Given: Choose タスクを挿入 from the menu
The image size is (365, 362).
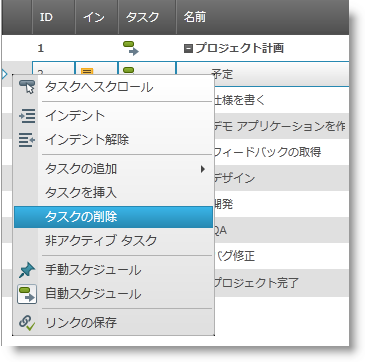Looking at the screenshot, I should [113, 193].
